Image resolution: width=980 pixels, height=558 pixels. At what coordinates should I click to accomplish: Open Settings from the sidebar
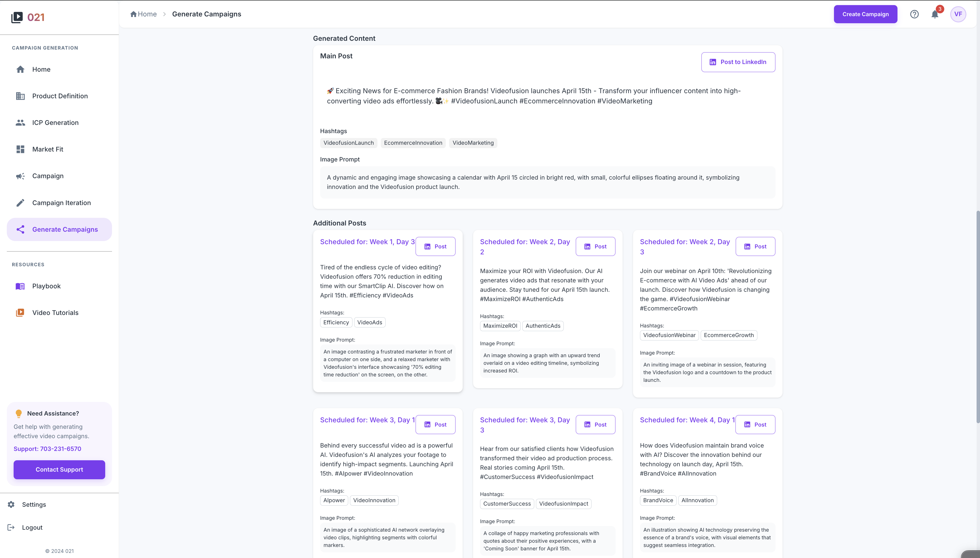click(34, 504)
